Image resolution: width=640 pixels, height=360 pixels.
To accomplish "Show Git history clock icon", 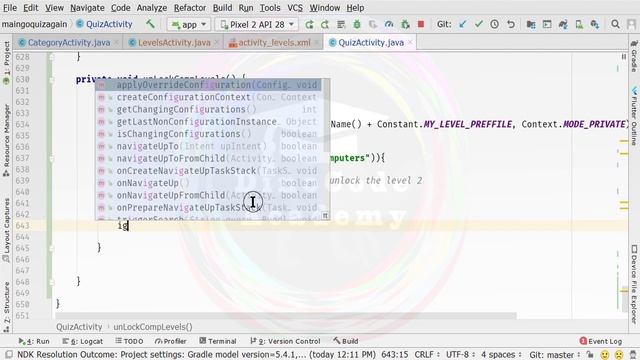I will pos(494,24).
